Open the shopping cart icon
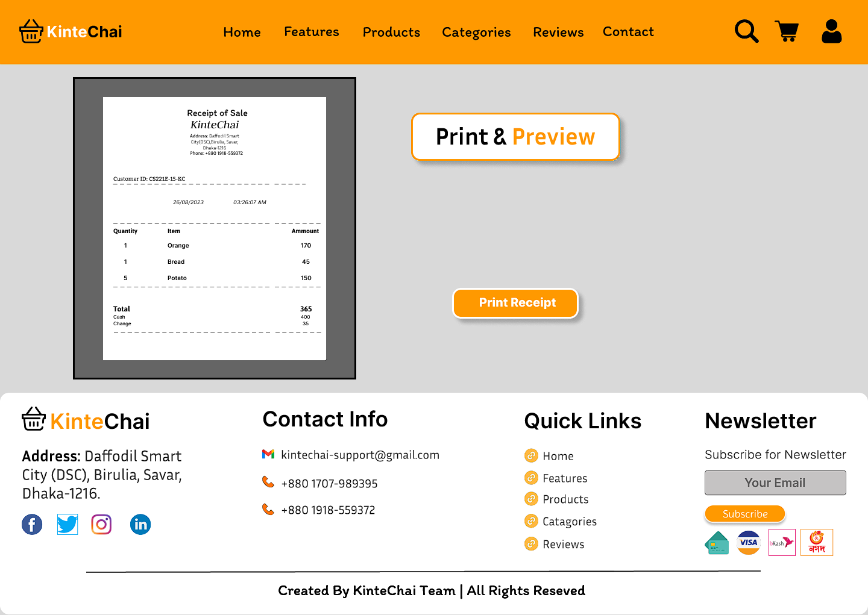 coord(787,31)
